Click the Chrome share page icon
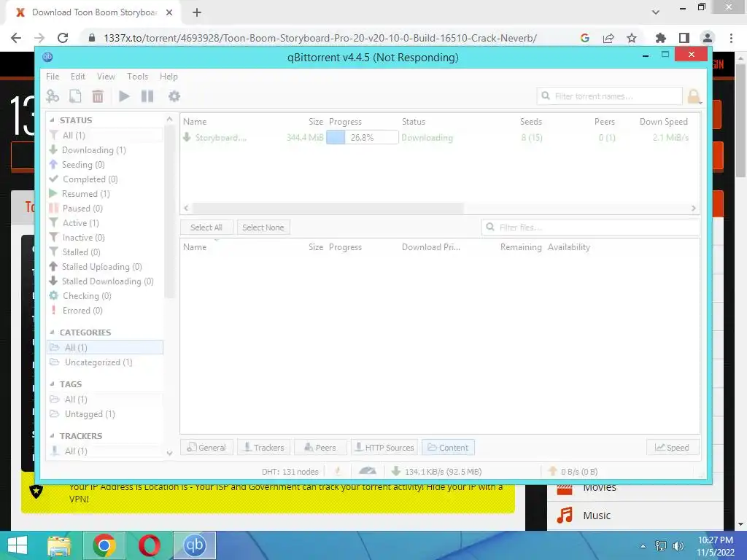The image size is (747, 560). (608, 38)
